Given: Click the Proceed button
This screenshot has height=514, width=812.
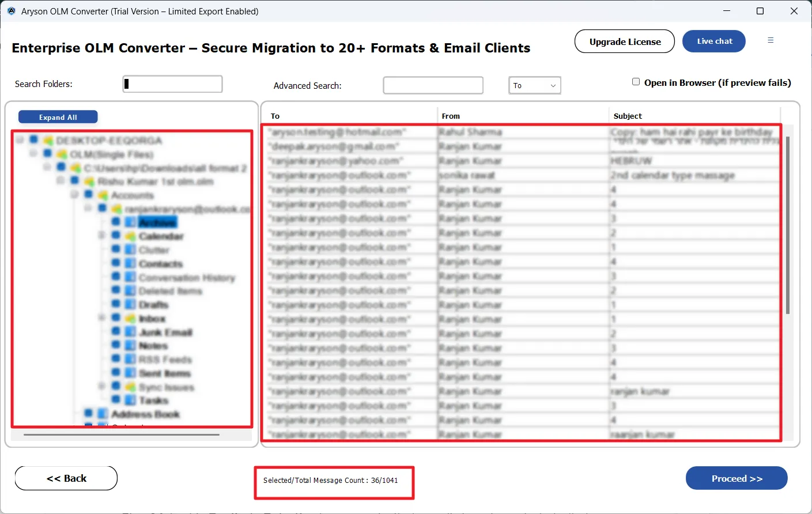Looking at the screenshot, I should (736, 478).
